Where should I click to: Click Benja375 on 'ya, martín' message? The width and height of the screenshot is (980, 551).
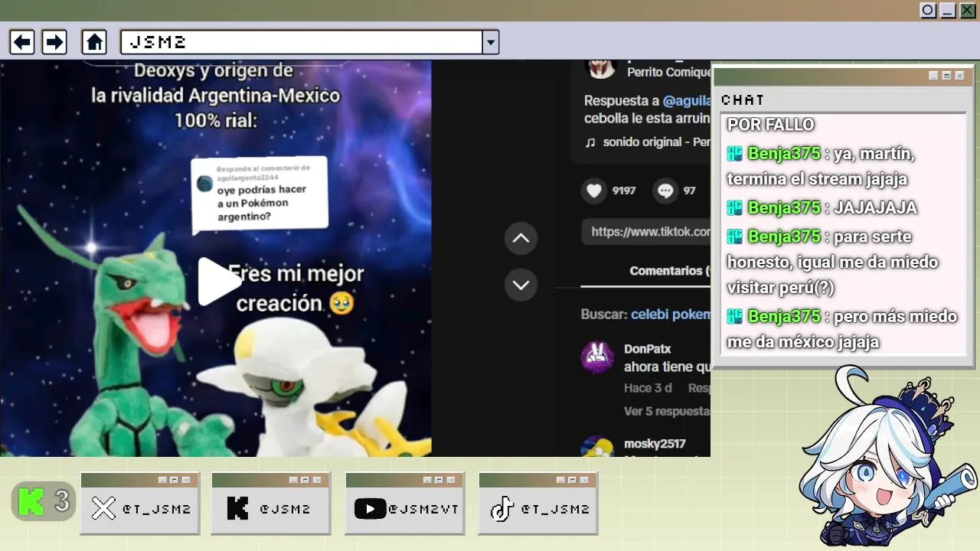pyautogui.click(x=784, y=154)
